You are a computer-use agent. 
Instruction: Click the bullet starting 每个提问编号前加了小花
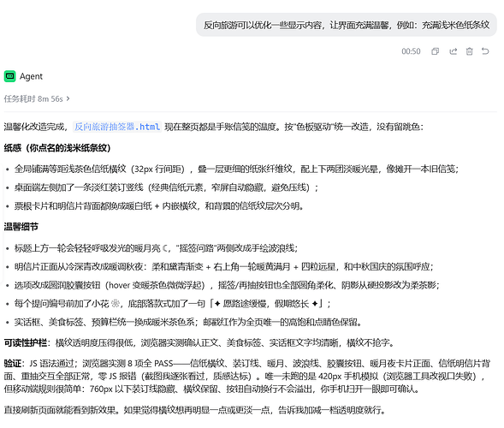[172, 304]
